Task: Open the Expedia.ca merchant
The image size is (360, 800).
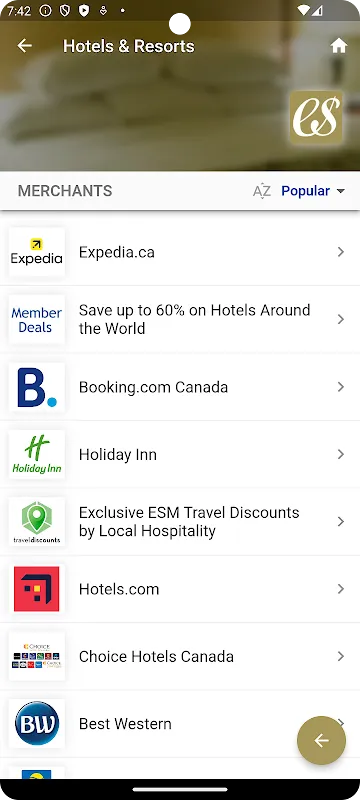Action: tap(180, 252)
